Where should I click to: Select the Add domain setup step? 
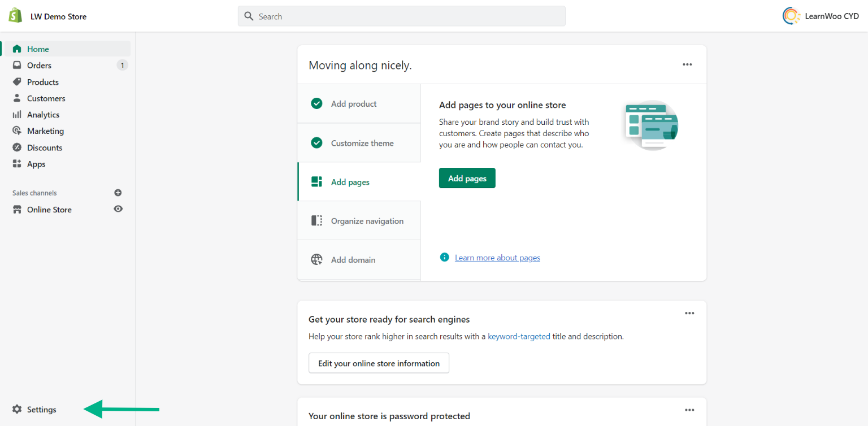pos(353,259)
